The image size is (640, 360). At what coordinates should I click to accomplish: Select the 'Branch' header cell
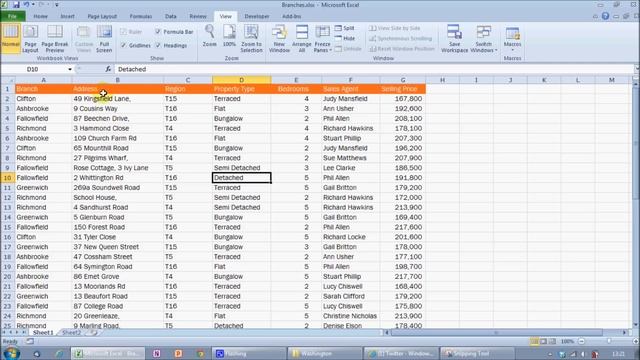coord(43,89)
